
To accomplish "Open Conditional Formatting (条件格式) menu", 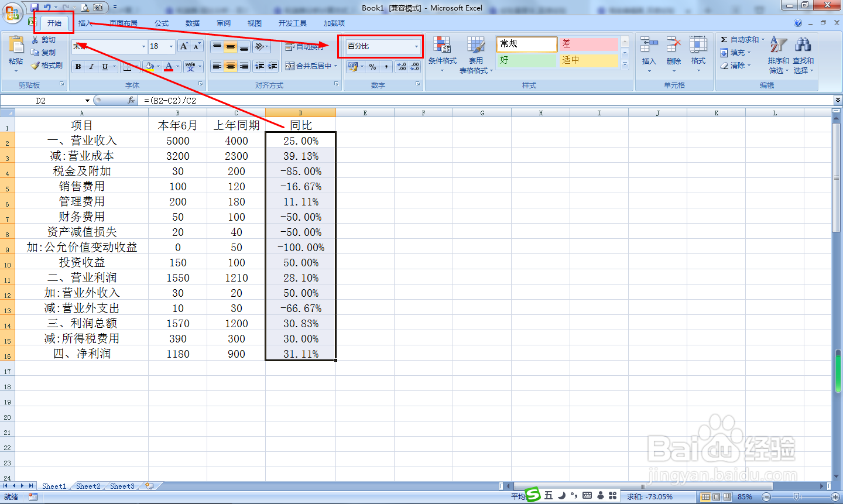I will click(x=443, y=54).
